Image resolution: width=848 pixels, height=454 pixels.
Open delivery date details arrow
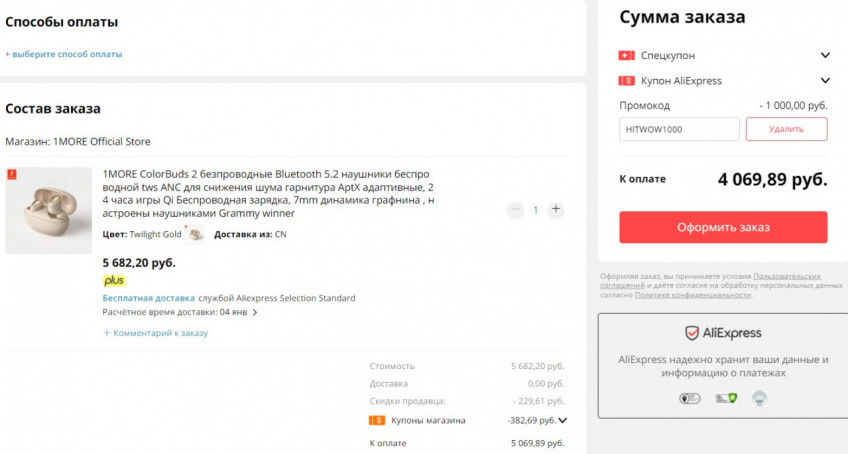[x=255, y=312]
